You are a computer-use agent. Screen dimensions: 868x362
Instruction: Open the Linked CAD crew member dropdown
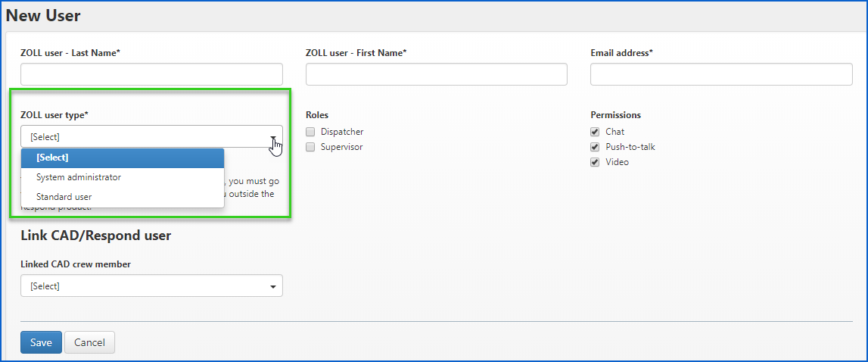click(x=151, y=286)
